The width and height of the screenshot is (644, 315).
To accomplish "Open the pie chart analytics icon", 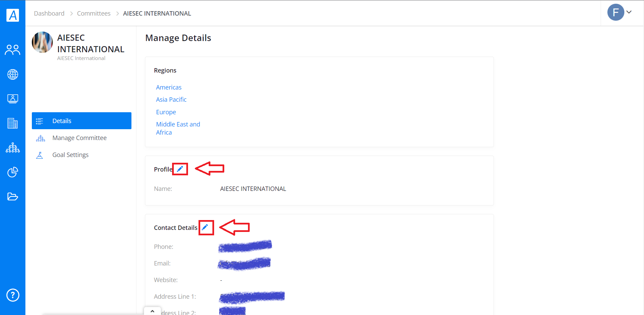I will 13,172.
